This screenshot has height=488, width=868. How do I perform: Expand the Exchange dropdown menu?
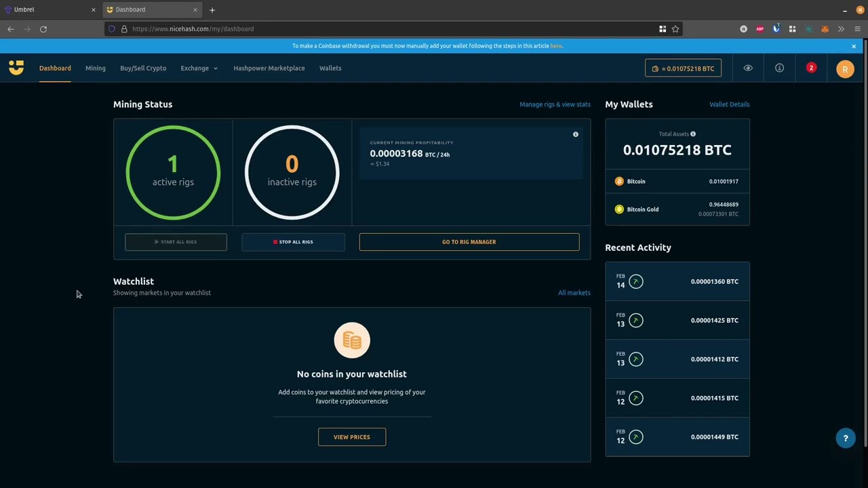pyautogui.click(x=199, y=68)
